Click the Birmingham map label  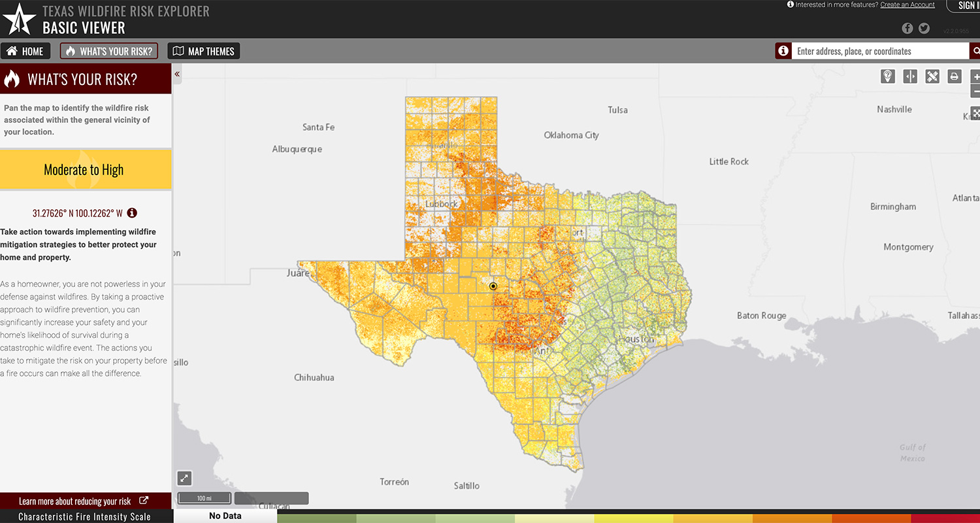(893, 207)
